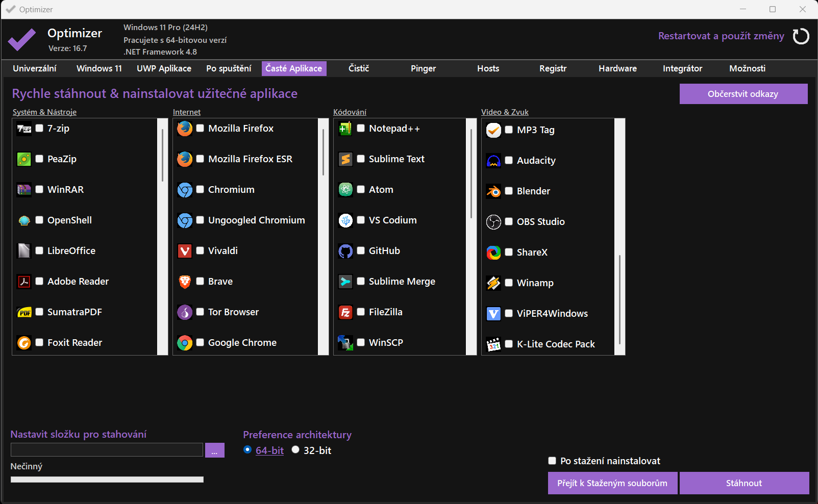The width and height of the screenshot is (818, 504).
Task: Click the SumatraPDF icon
Action: coord(24,312)
